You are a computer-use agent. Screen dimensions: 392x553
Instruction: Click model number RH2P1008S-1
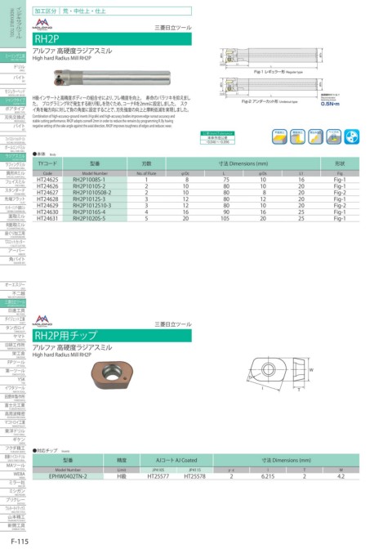[89, 180]
